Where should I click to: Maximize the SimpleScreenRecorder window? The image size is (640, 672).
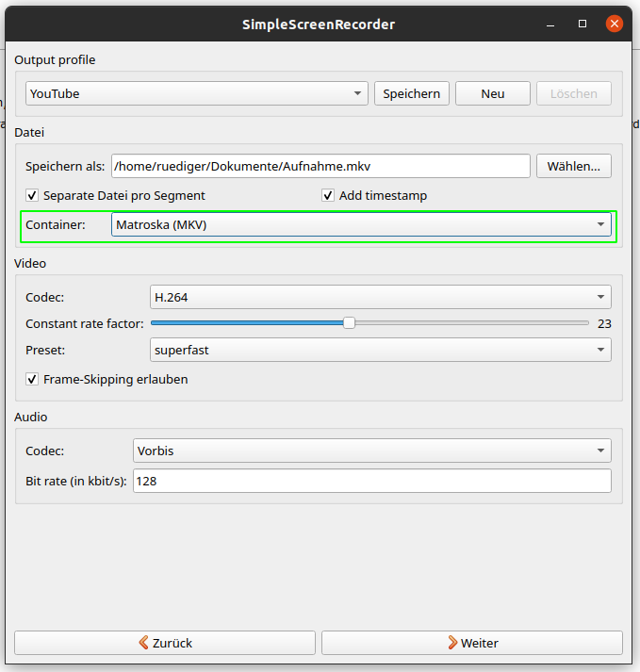(583, 24)
